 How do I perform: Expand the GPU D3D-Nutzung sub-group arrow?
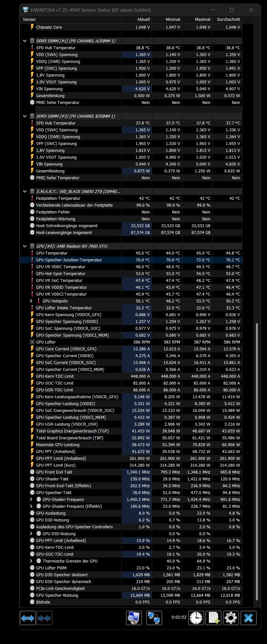pos(31,534)
